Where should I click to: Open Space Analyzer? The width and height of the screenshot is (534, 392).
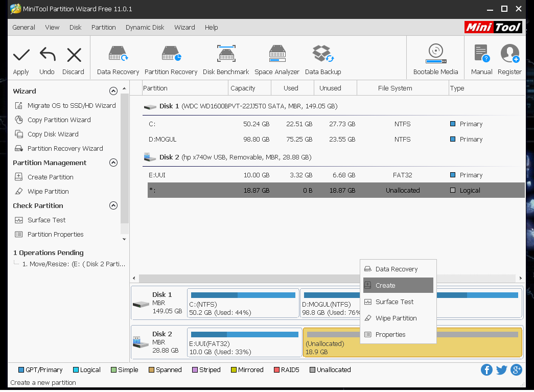point(277,60)
